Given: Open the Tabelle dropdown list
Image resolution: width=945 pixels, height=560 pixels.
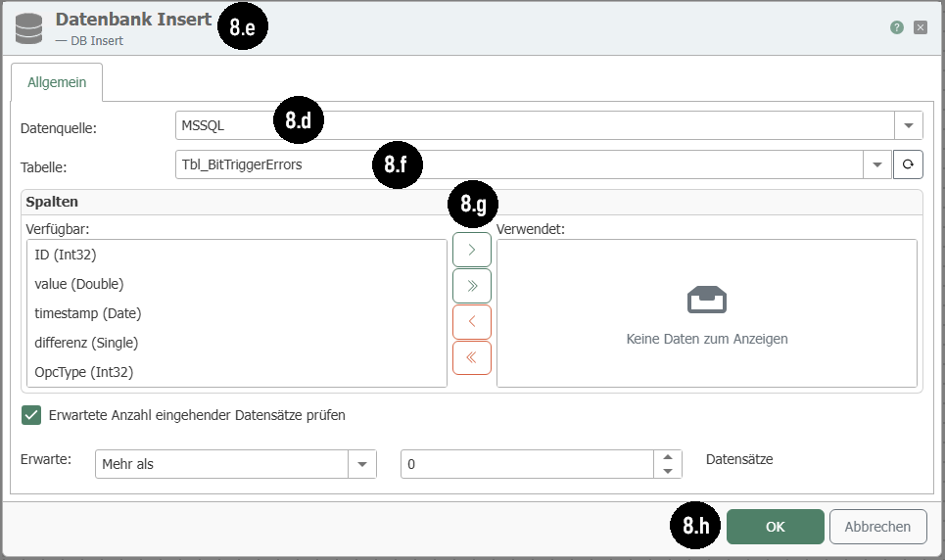Looking at the screenshot, I should (876, 164).
